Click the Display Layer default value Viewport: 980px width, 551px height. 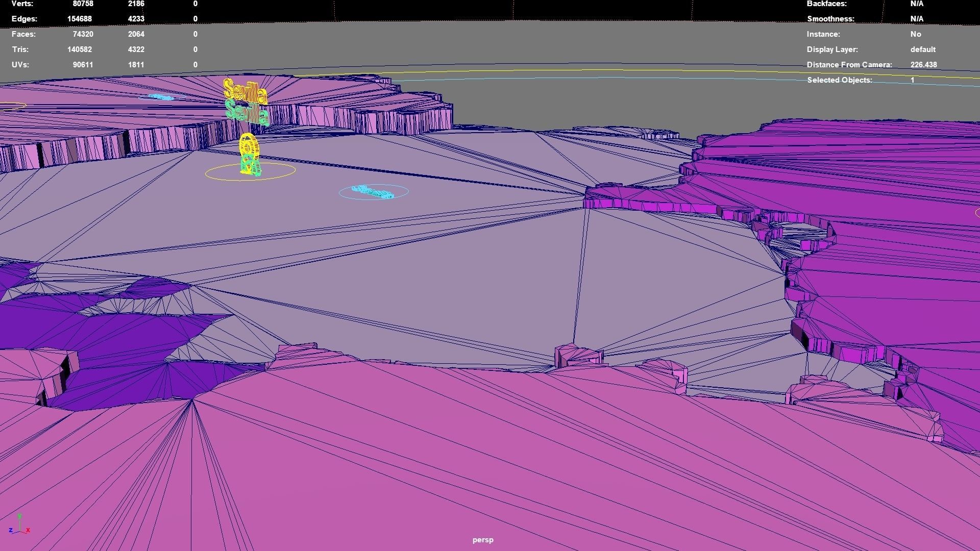pos(923,49)
